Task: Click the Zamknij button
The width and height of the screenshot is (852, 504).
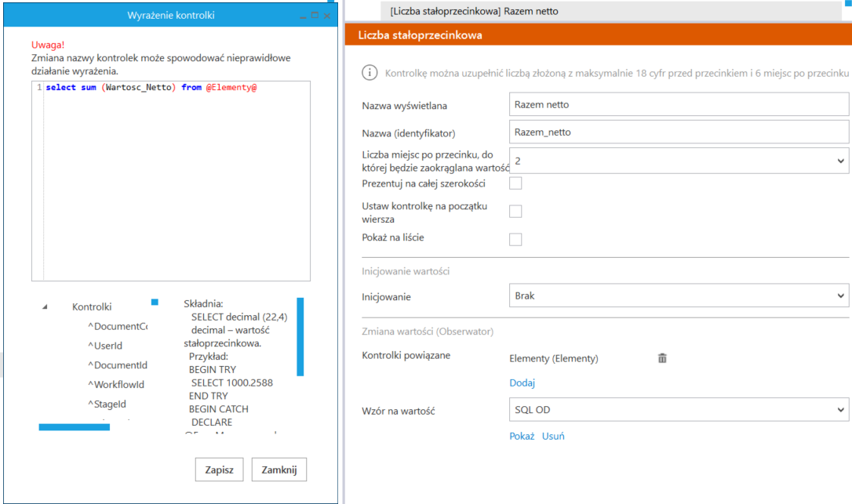Action: click(279, 470)
